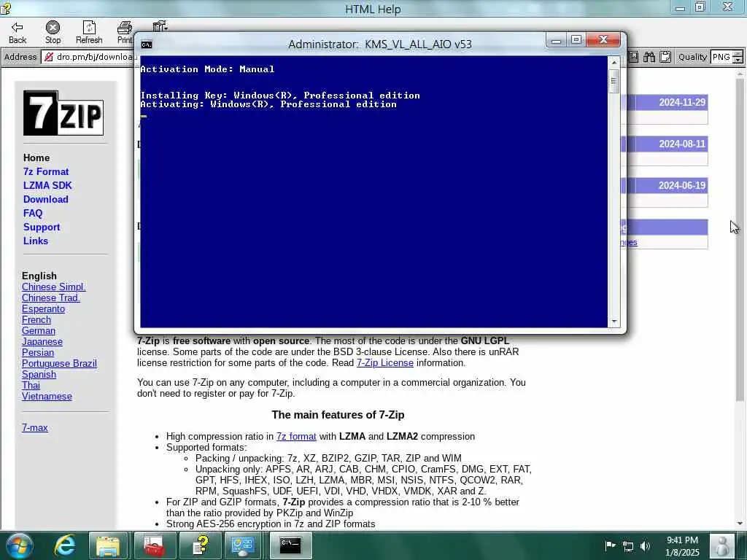Open the FAQ sidebar link
747x560 pixels.
pos(33,213)
